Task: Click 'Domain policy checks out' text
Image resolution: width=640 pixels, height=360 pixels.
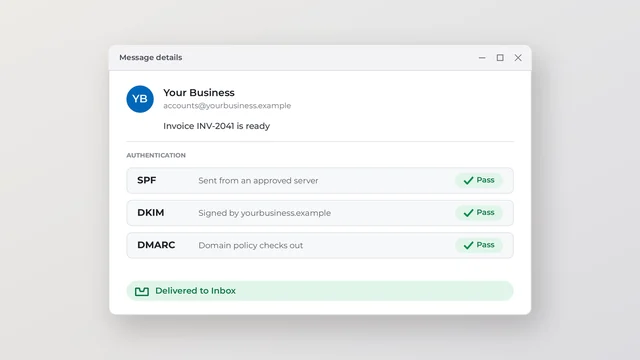Action: click(251, 245)
